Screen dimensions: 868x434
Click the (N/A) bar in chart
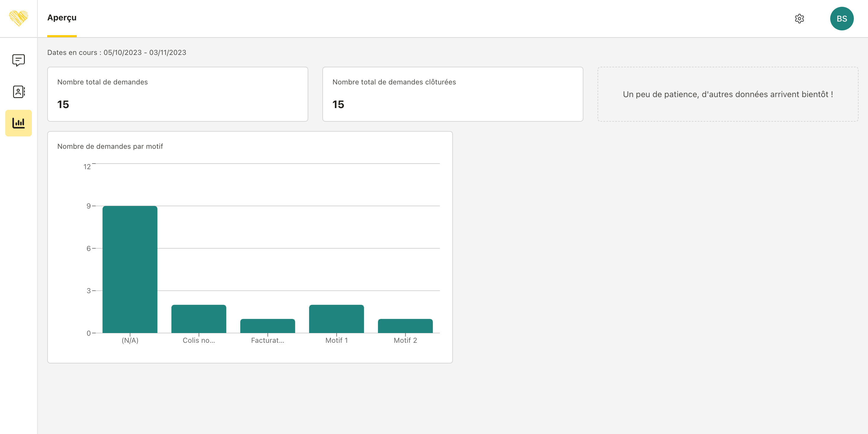(x=130, y=269)
